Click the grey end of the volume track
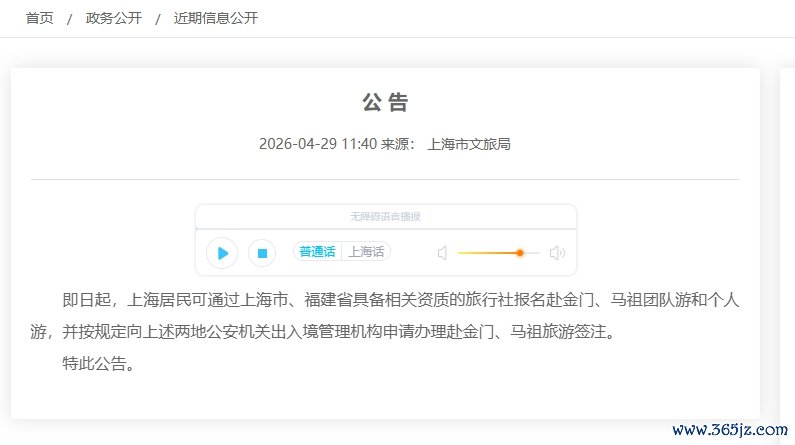 click(531, 253)
